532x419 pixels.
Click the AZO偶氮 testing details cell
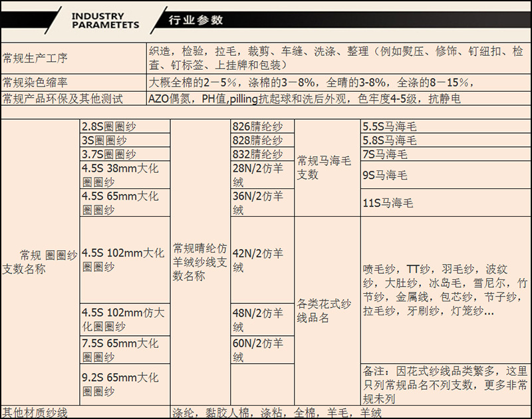tap(338, 98)
